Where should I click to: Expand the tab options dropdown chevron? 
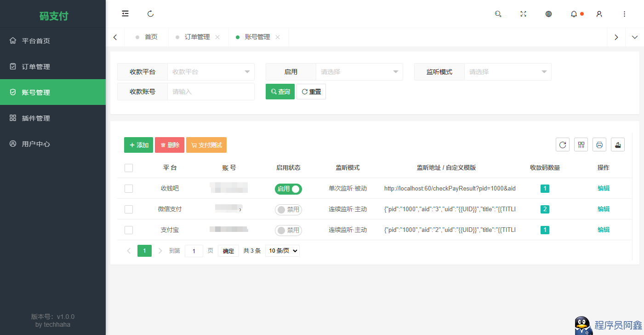tap(635, 37)
